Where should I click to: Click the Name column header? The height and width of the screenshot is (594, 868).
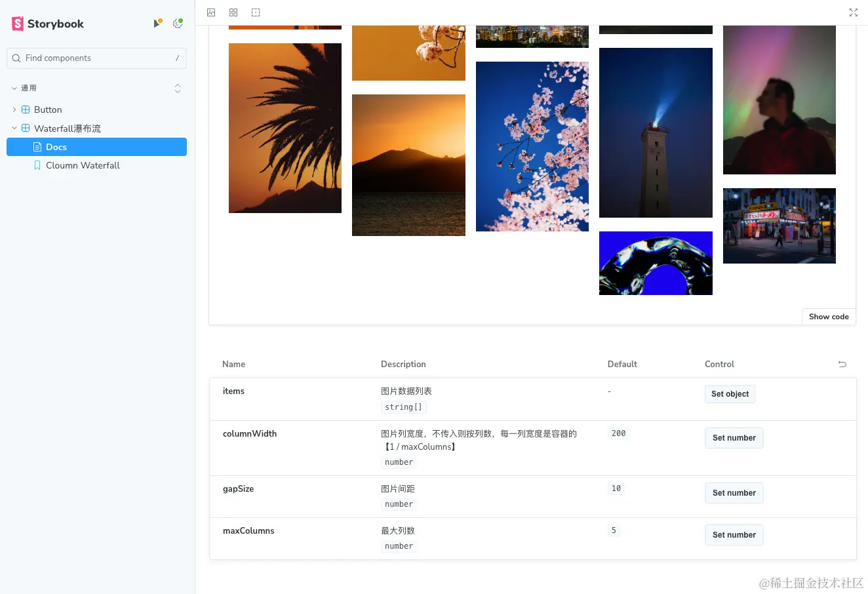coord(233,364)
